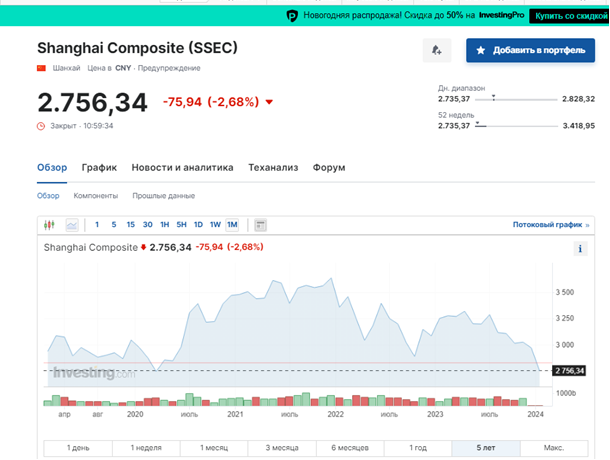Viewport: 610px width, 460px height.
Task: Set chart interval to 1 minute
Action: (x=97, y=225)
